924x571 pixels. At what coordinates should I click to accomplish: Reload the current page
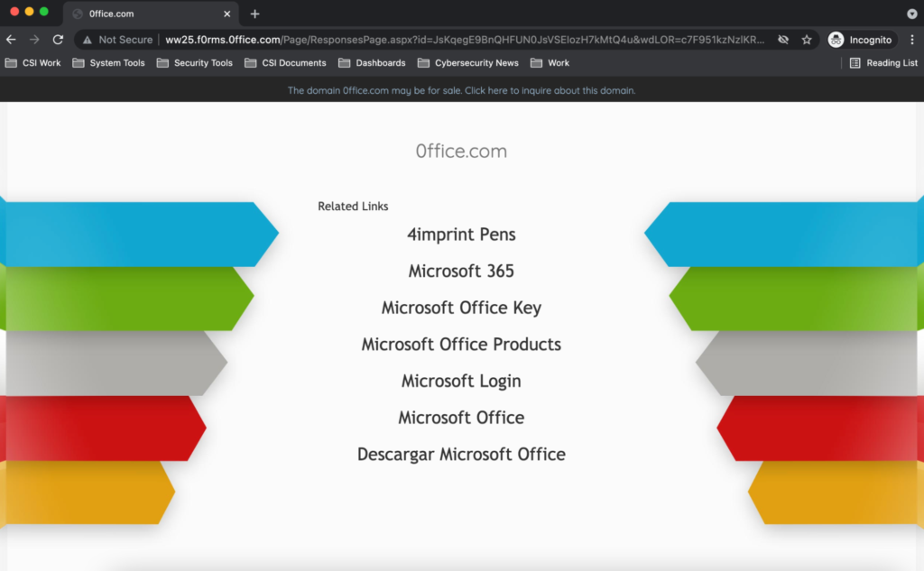click(58, 40)
